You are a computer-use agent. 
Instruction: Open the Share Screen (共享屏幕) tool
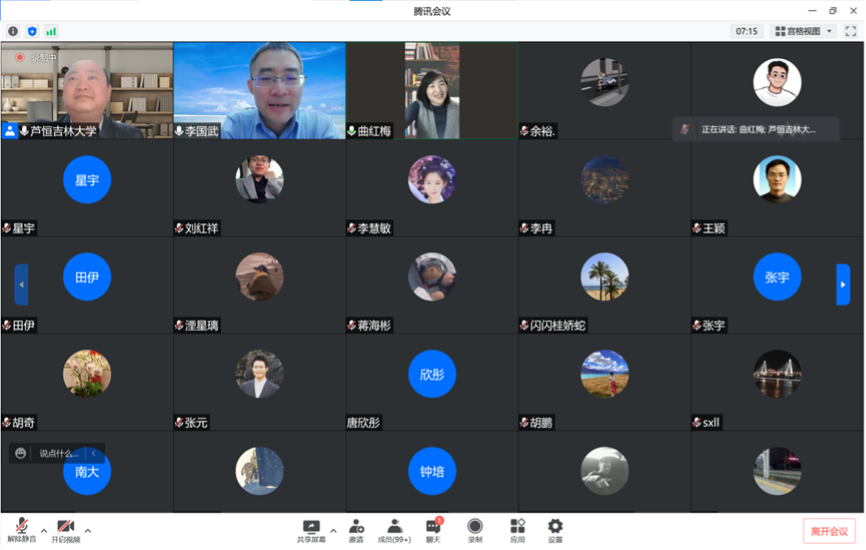click(x=311, y=529)
